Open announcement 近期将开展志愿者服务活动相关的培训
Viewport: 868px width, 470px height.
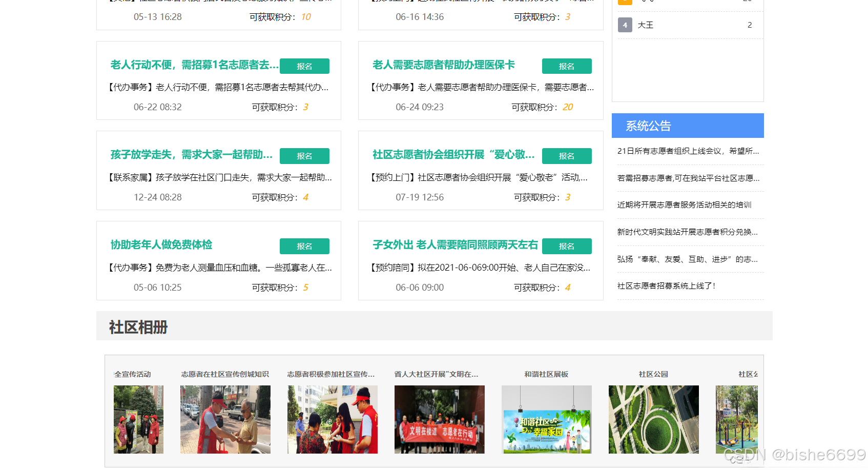[684, 205]
